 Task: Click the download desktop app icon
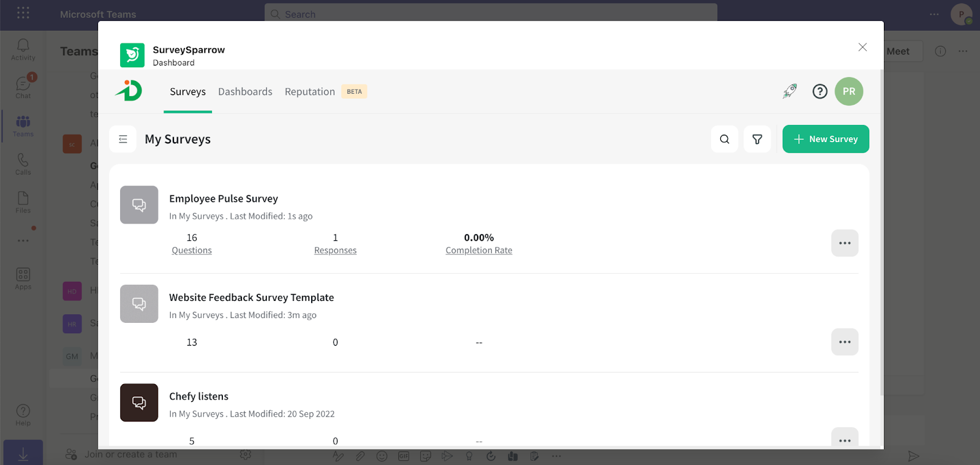23,453
